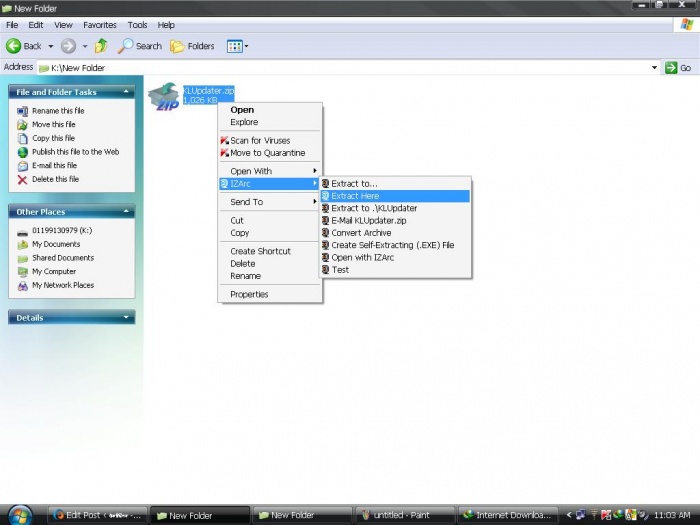The height and width of the screenshot is (525, 700).
Task: Select Test in the IZArc submenu
Action: pyautogui.click(x=395, y=270)
